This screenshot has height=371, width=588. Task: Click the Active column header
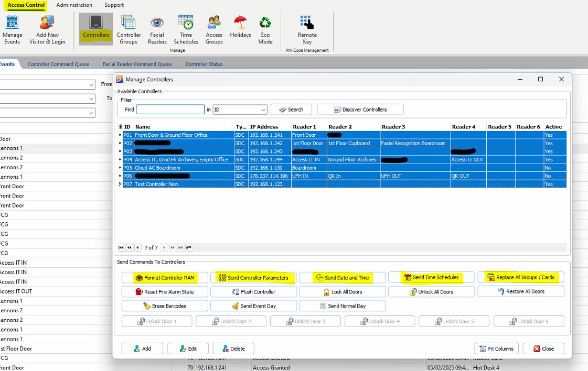554,127
